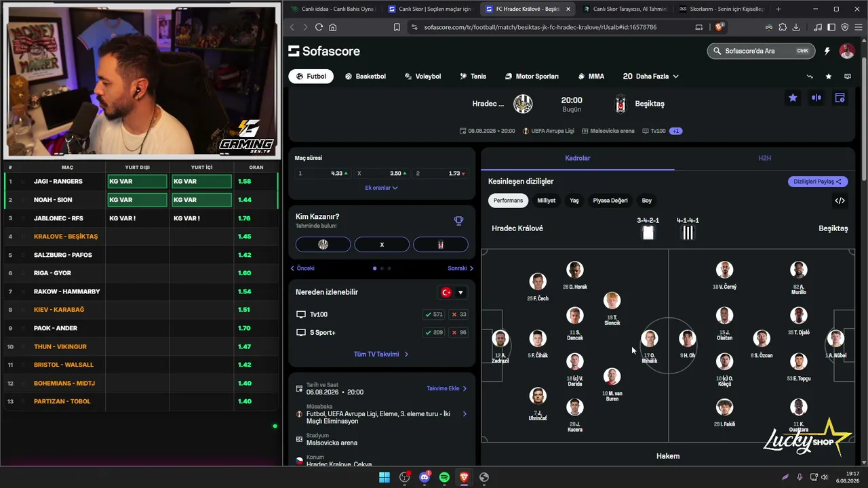This screenshot has height=488, width=868.
Task: Select away win odds 1.73
Action: tap(441, 174)
